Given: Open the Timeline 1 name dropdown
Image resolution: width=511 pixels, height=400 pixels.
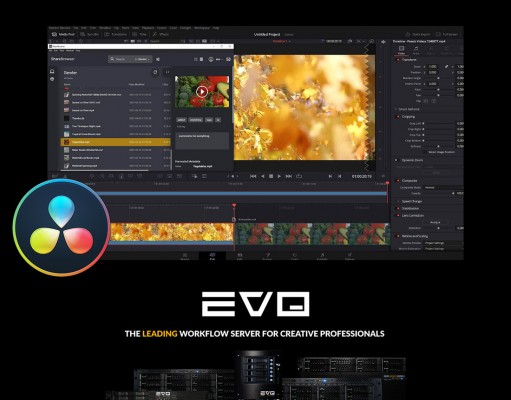Looking at the screenshot, I should point(282,41).
